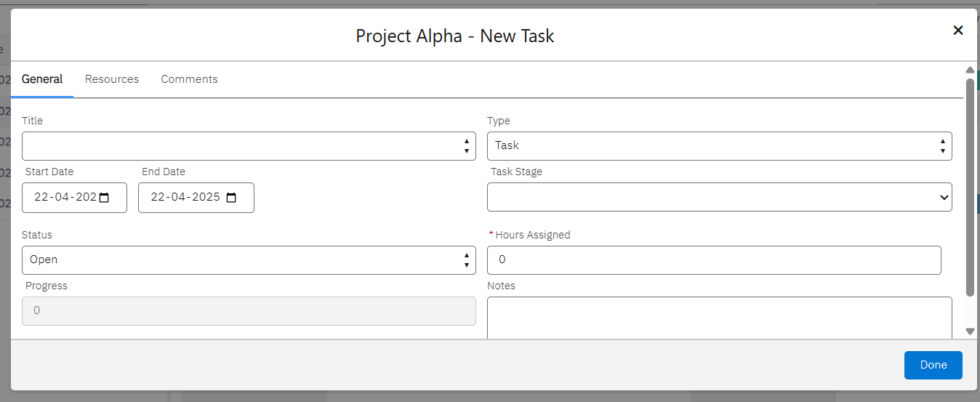Viewport: 980px width, 402px height.
Task: Open the Status dropdown showing Open
Action: [249, 260]
